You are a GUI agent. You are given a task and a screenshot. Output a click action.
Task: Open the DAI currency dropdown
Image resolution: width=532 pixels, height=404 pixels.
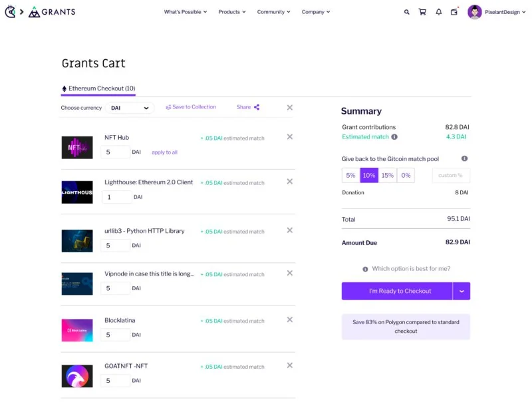[130, 108]
